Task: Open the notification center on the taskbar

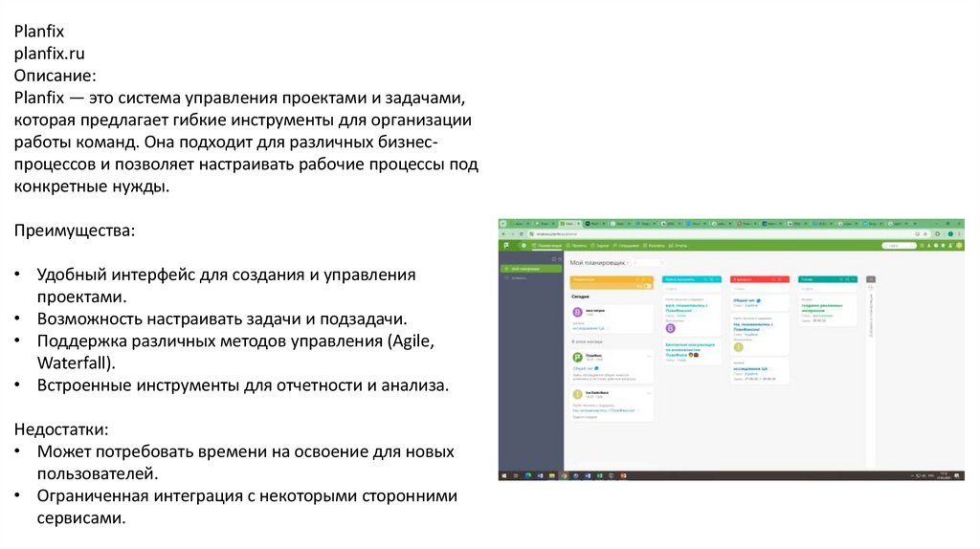Action: point(957,476)
